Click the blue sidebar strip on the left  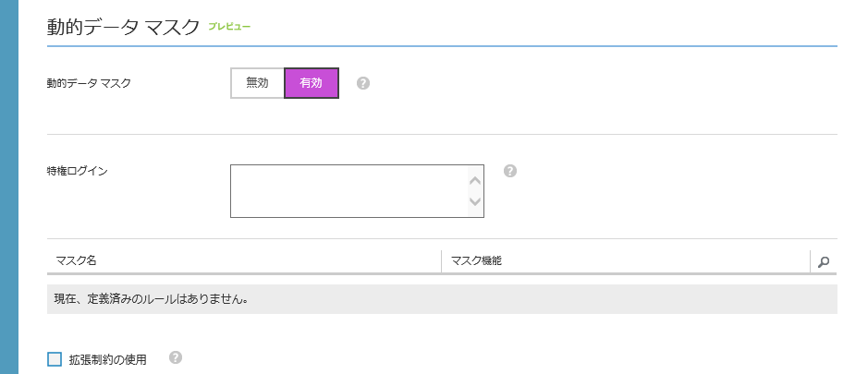click(9, 185)
